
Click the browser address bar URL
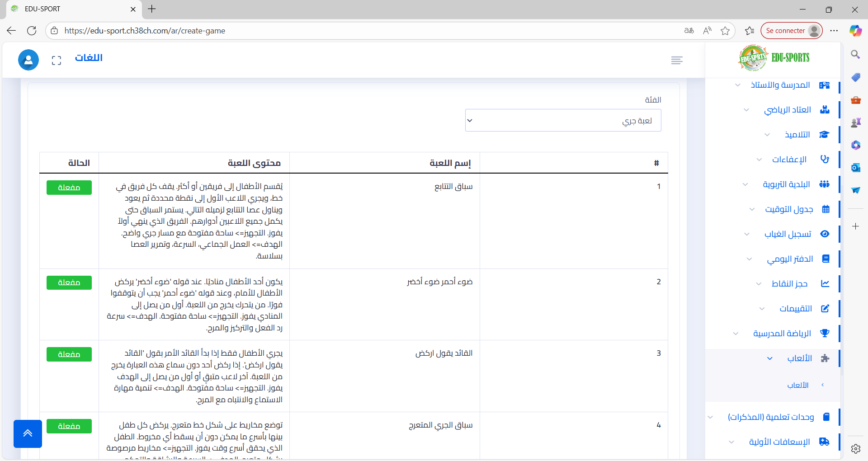(x=145, y=31)
